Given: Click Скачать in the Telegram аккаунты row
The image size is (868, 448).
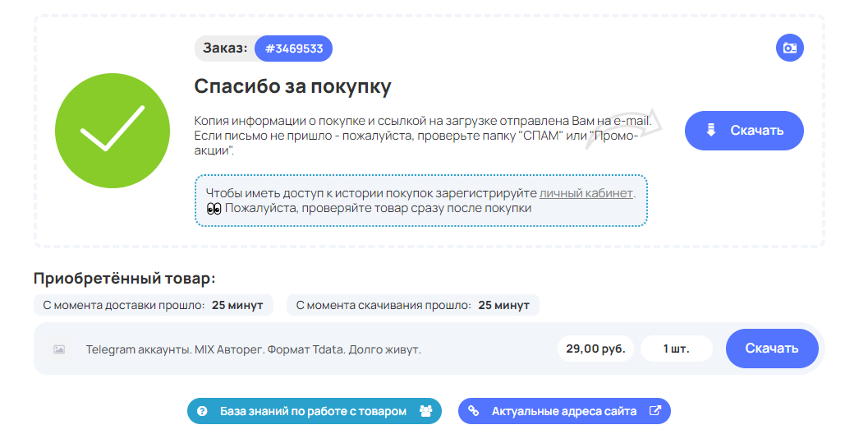Looking at the screenshot, I should point(772,349).
